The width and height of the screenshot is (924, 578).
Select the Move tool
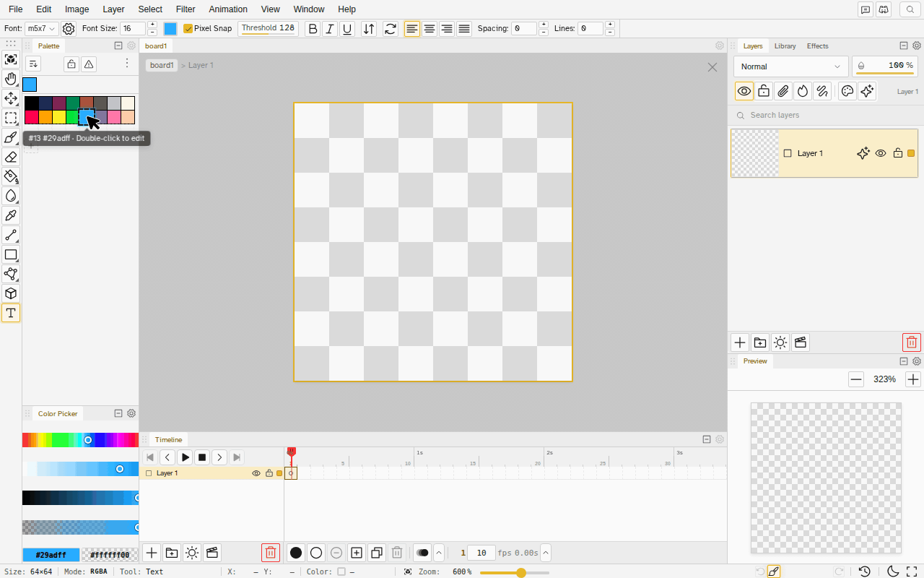coord(11,98)
